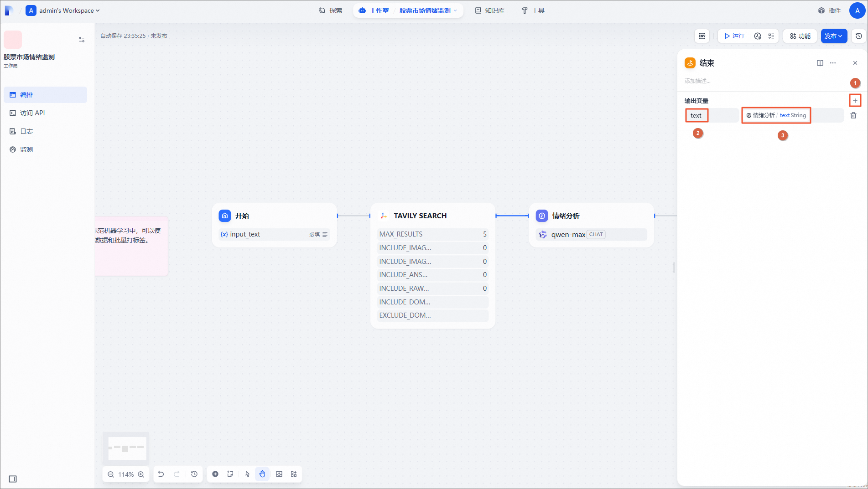868x489 pixels.
Task: Click the INCLUDE_RAW... row in Tavily node
Action: coord(433,288)
